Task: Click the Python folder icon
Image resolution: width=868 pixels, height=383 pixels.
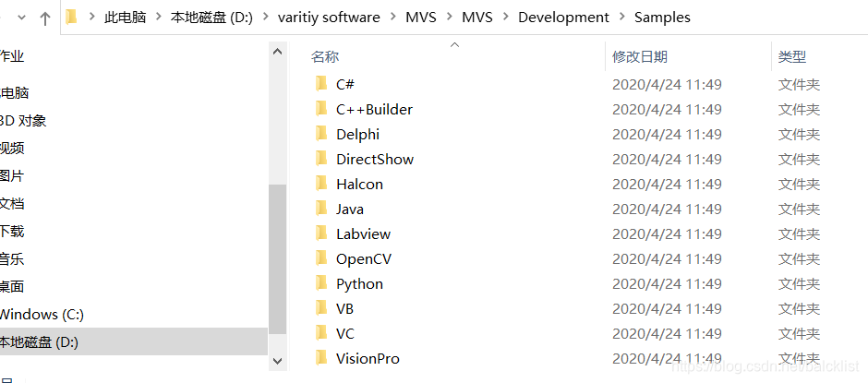Action: pyautogui.click(x=321, y=283)
